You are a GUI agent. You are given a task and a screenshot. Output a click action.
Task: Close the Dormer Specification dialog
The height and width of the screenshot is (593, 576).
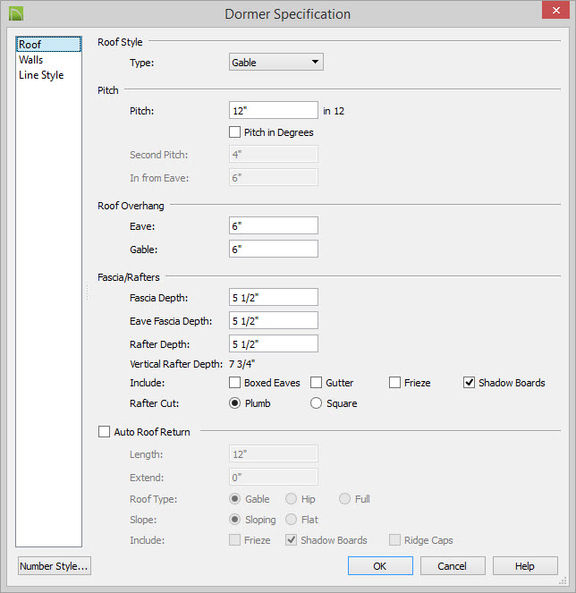click(x=556, y=10)
